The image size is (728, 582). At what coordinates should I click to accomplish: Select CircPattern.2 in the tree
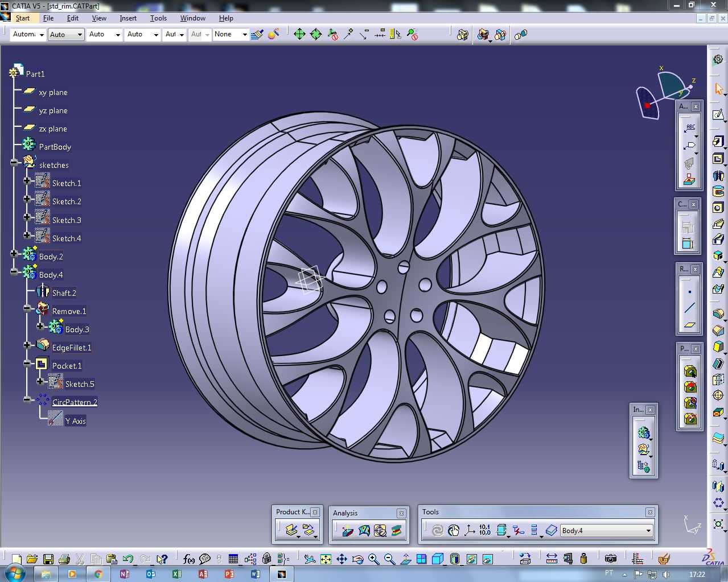75,402
